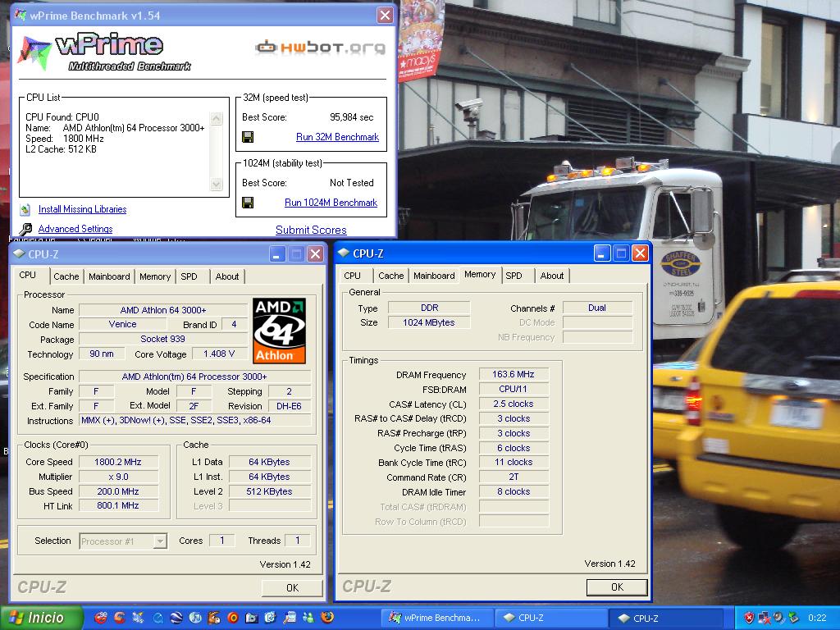Click the Core Voltage value 1.408 V
The height and width of the screenshot is (630, 840).
point(218,354)
